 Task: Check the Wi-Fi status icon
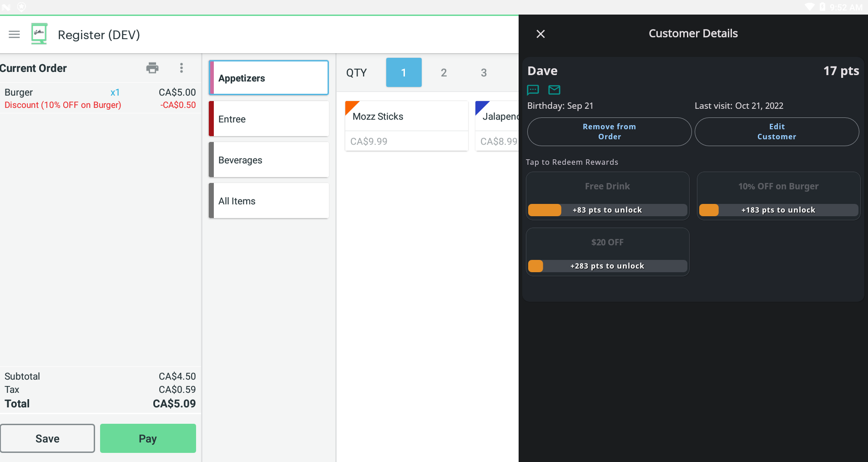coord(810,7)
